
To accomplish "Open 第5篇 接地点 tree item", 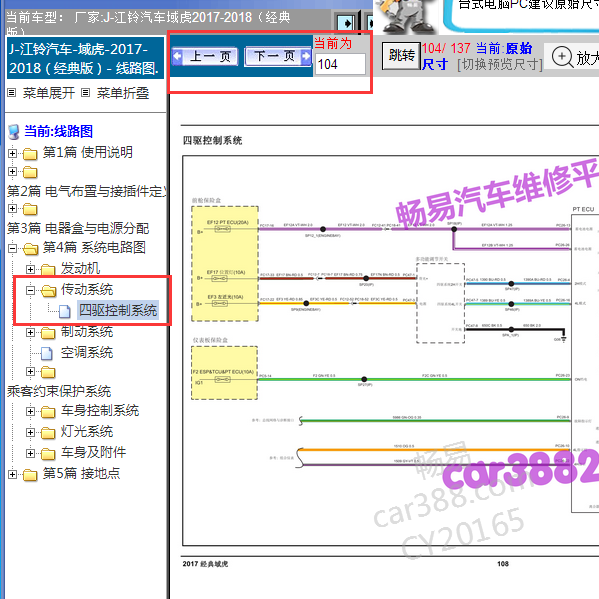I will pos(81,473).
